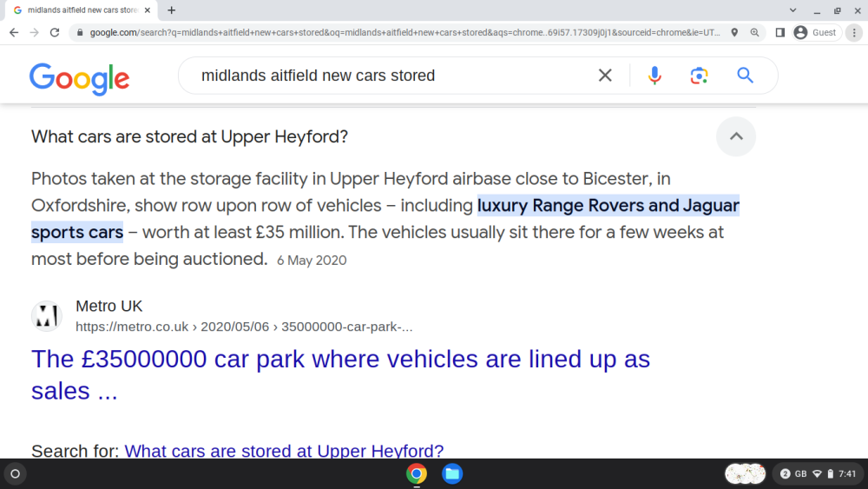Toggle the browser side panel
This screenshot has height=489, width=868.
780,33
